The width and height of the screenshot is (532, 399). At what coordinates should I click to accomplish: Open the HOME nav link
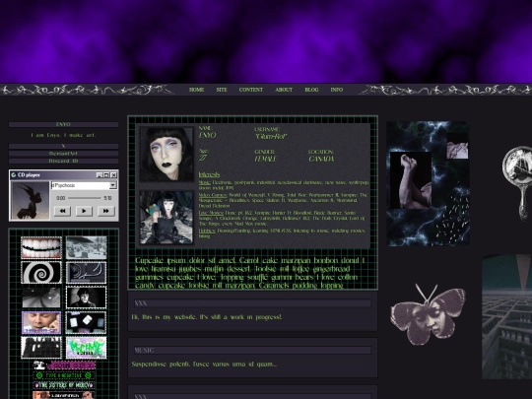pyautogui.click(x=196, y=90)
